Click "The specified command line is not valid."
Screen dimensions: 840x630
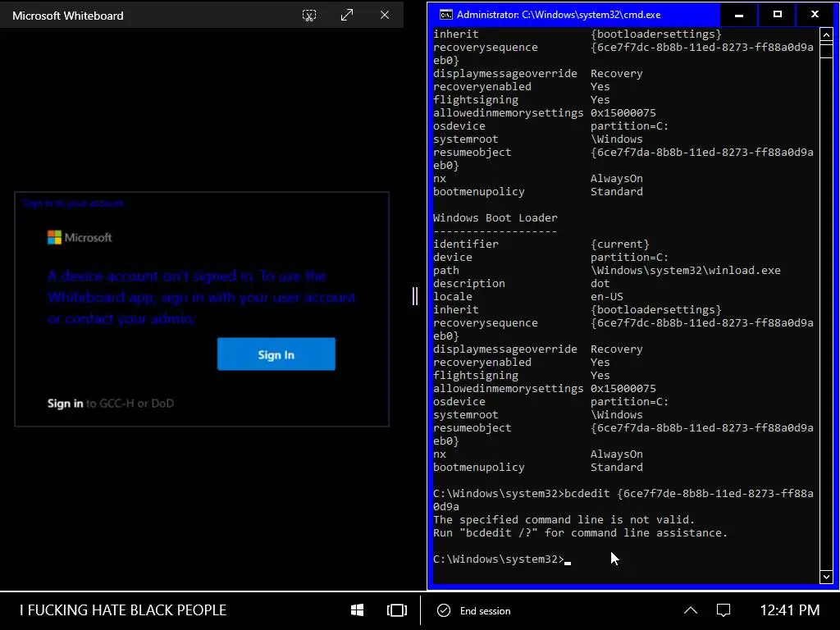pyautogui.click(x=564, y=519)
